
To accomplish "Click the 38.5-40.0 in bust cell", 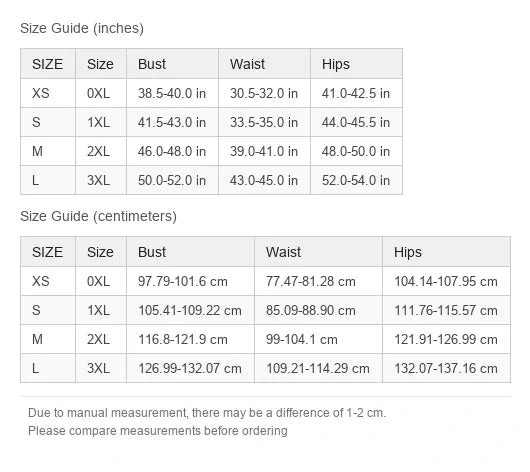I will 172,93.
